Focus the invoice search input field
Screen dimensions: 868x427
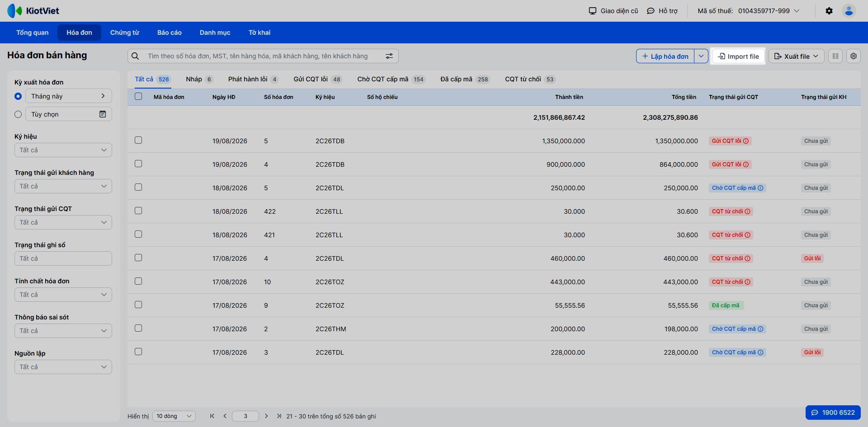click(264, 56)
